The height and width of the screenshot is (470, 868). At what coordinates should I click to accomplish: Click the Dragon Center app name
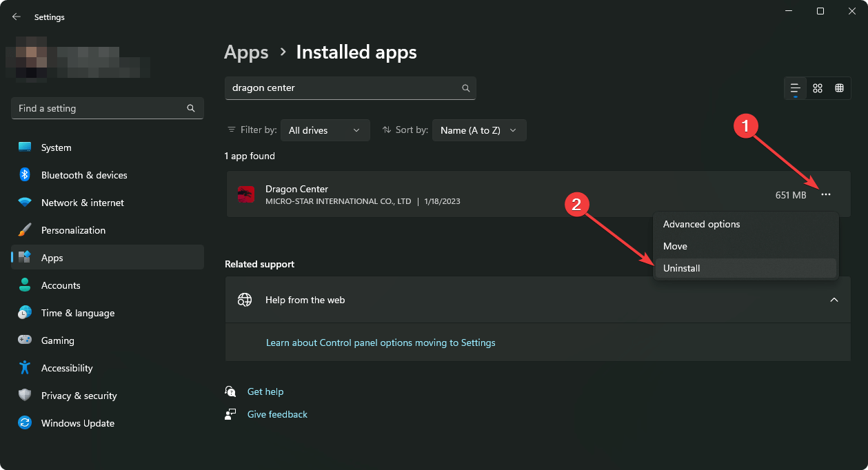pyautogui.click(x=296, y=189)
